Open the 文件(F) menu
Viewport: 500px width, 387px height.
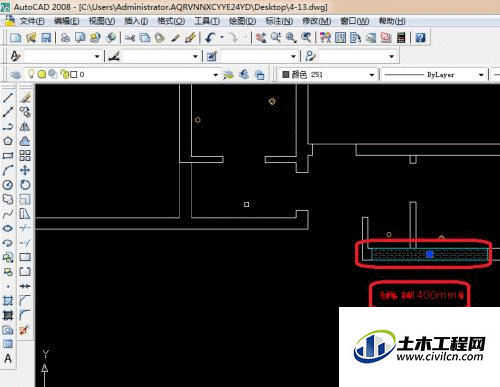coord(32,21)
